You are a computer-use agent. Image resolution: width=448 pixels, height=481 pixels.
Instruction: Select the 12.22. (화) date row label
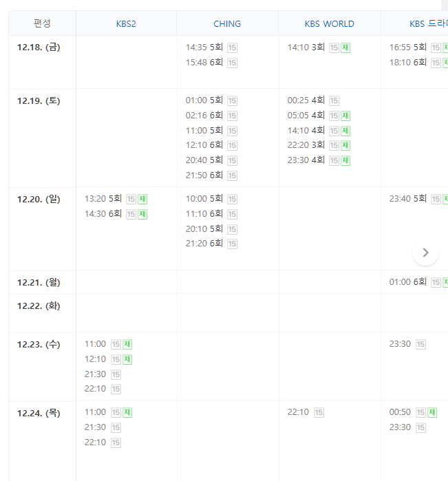tap(39, 306)
